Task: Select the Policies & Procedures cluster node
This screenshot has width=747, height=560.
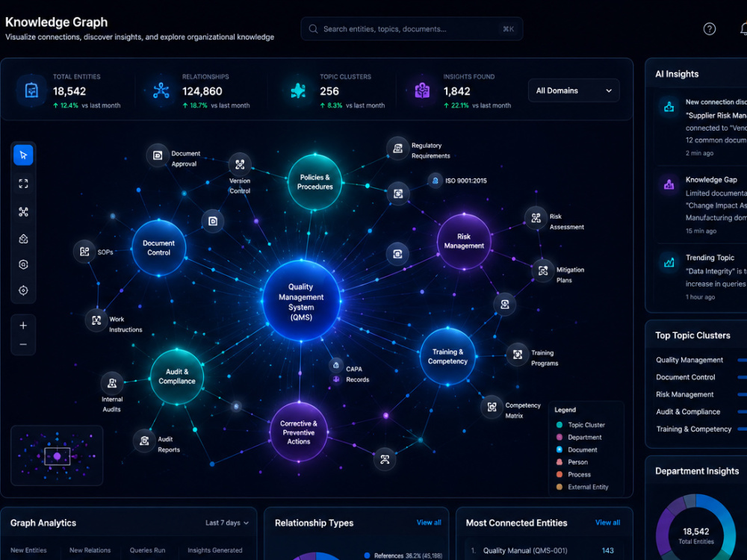Action: click(x=315, y=182)
